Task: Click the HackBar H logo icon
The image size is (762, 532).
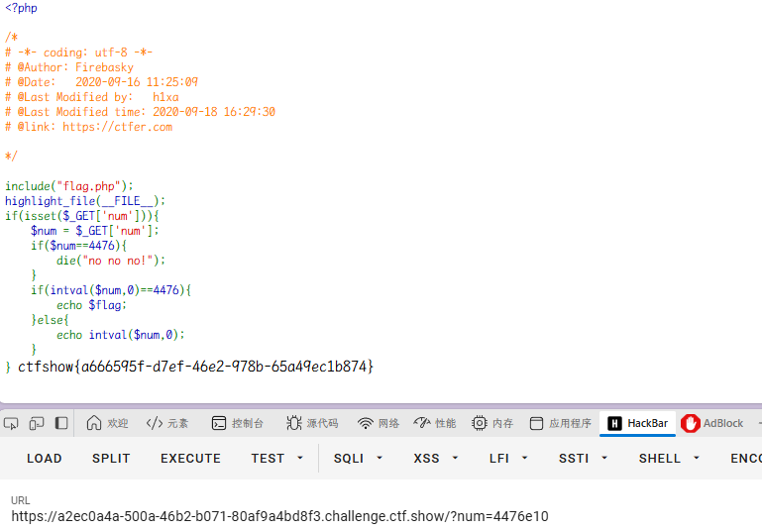Action: 614,424
